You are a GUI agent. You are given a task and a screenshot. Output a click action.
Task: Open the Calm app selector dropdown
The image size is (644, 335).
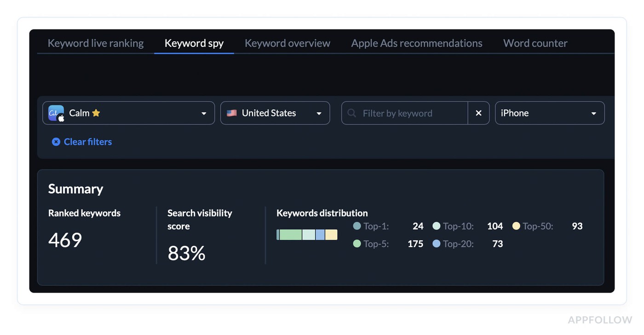129,113
